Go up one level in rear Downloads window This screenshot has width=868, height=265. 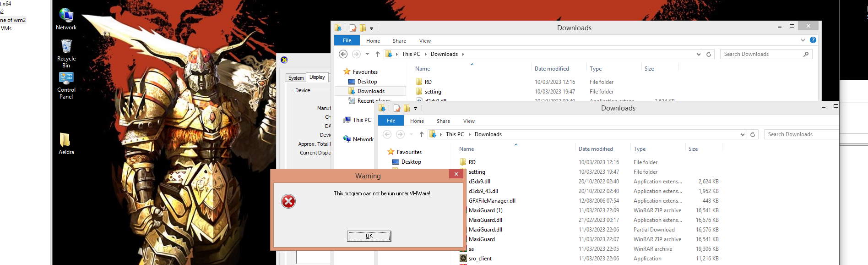[378, 54]
